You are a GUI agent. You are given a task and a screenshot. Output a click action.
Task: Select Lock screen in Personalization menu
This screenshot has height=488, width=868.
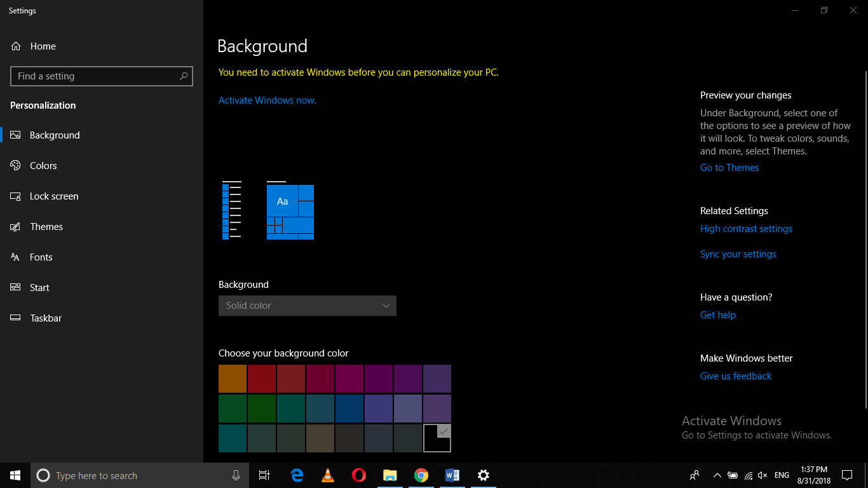tap(54, 196)
